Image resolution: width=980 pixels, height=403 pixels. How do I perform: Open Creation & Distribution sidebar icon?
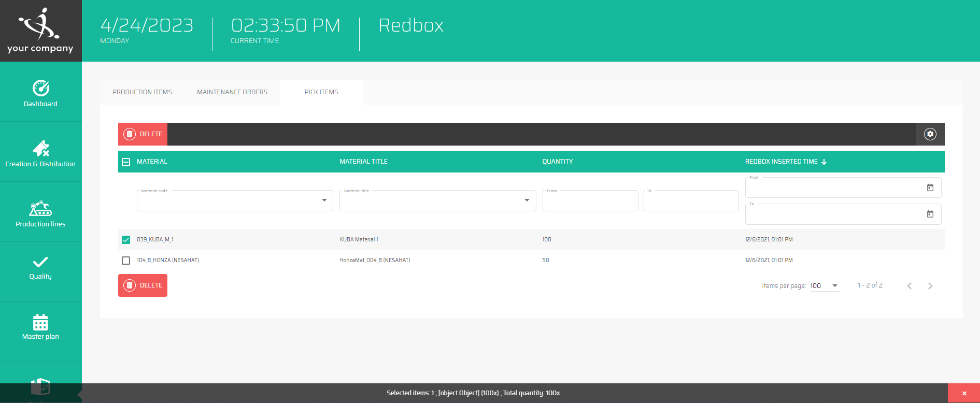tap(41, 149)
